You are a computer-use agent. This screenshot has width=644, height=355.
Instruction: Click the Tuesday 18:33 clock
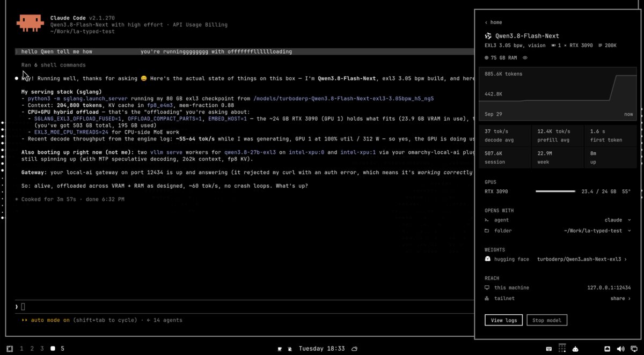pyautogui.click(x=321, y=349)
